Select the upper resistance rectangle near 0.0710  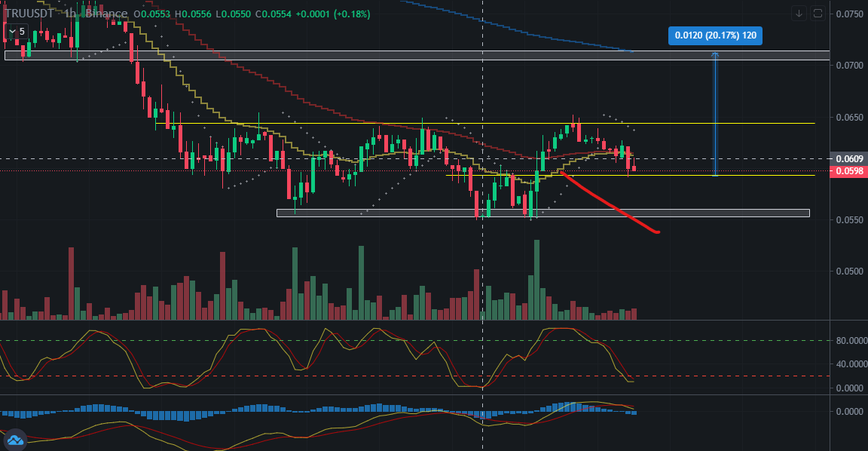pos(417,55)
